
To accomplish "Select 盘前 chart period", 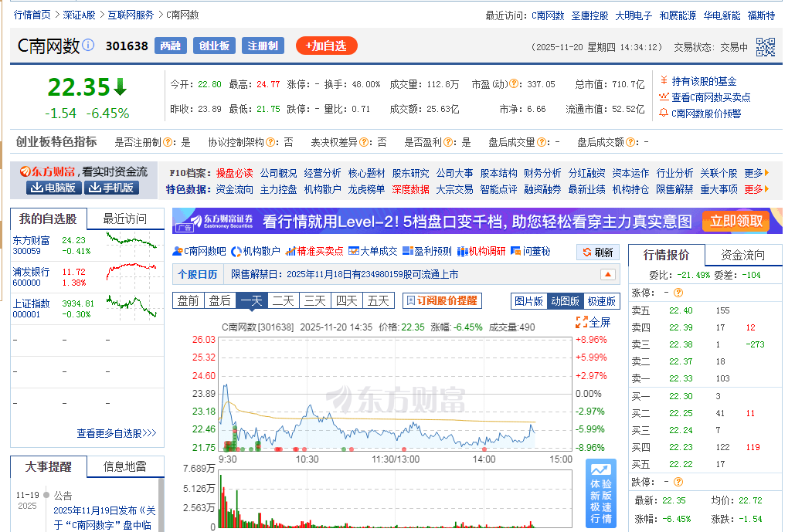I will point(188,301).
